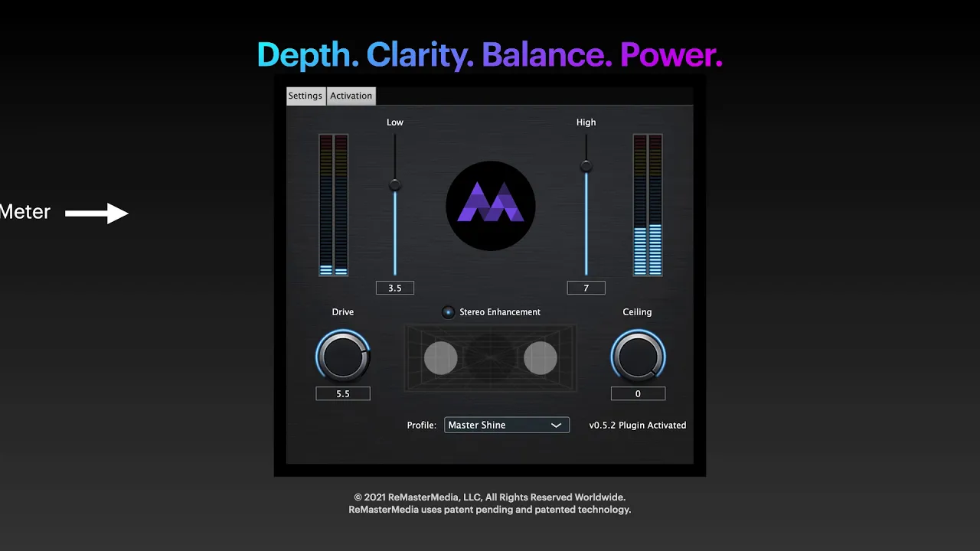Click the High slider handle
980x551 pixels.
586,165
